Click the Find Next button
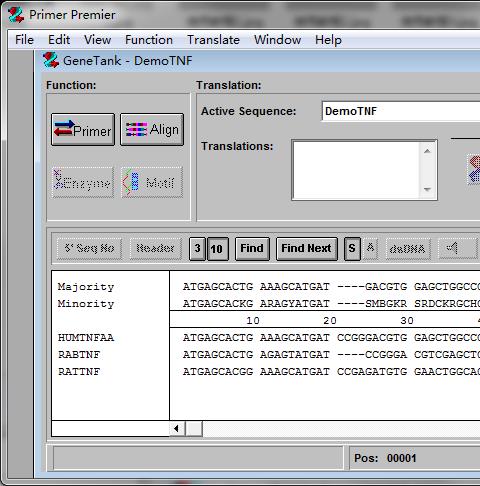 coord(307,249)
